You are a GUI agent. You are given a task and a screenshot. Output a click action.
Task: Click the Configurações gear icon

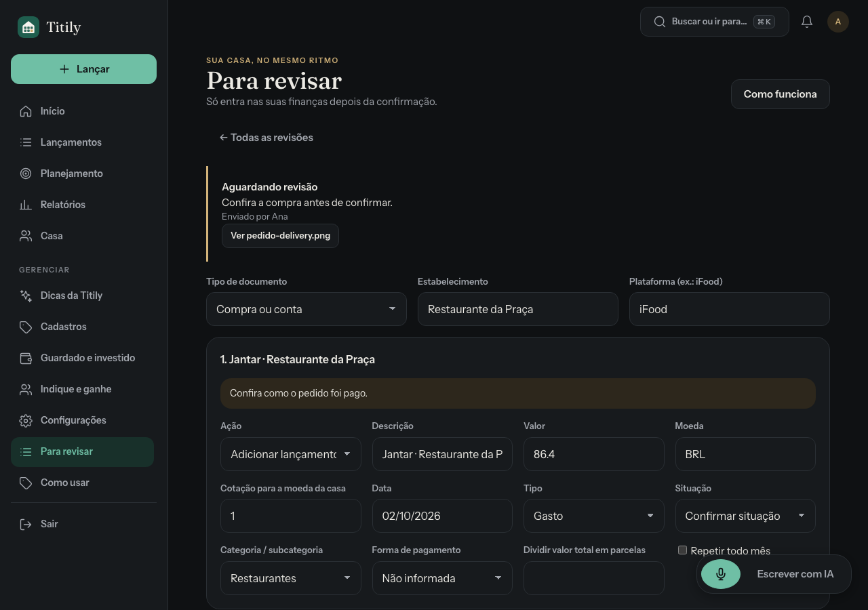[x=26, y=420]
